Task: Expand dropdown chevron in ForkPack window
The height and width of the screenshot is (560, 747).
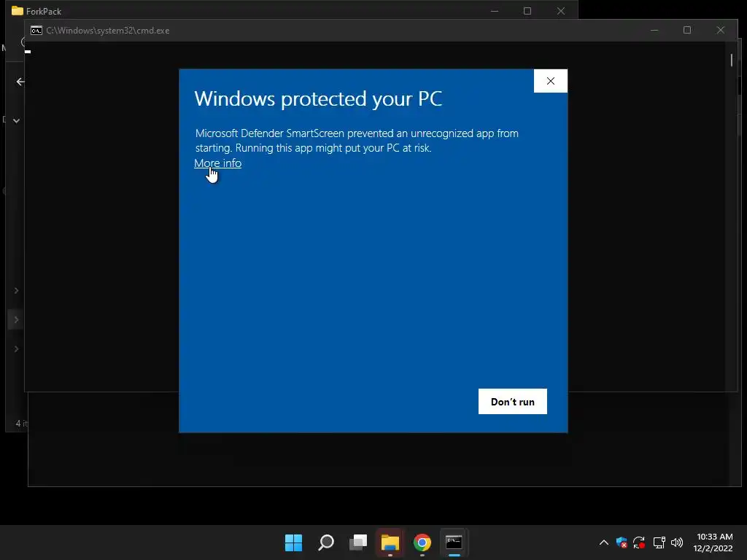Action: click(x=16, y=120)
